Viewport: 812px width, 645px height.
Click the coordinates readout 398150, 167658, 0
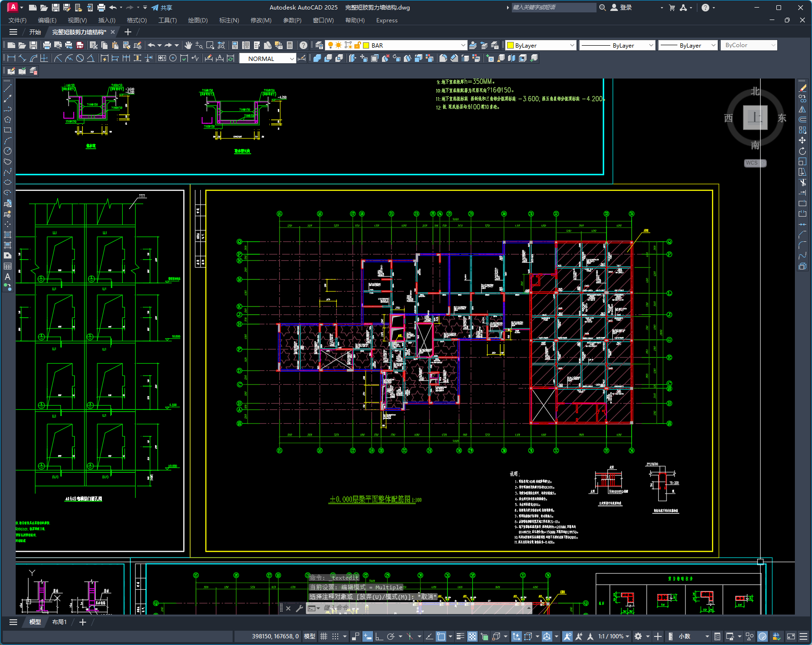[x=275, y=636]
